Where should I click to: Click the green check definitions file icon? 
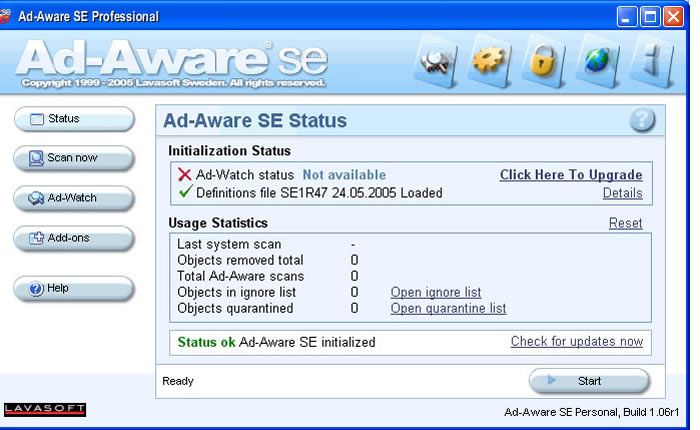(184, 193)
